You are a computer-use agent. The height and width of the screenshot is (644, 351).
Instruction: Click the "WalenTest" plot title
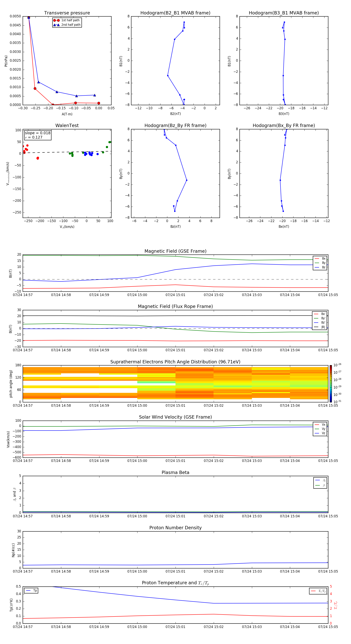(67, 125)
